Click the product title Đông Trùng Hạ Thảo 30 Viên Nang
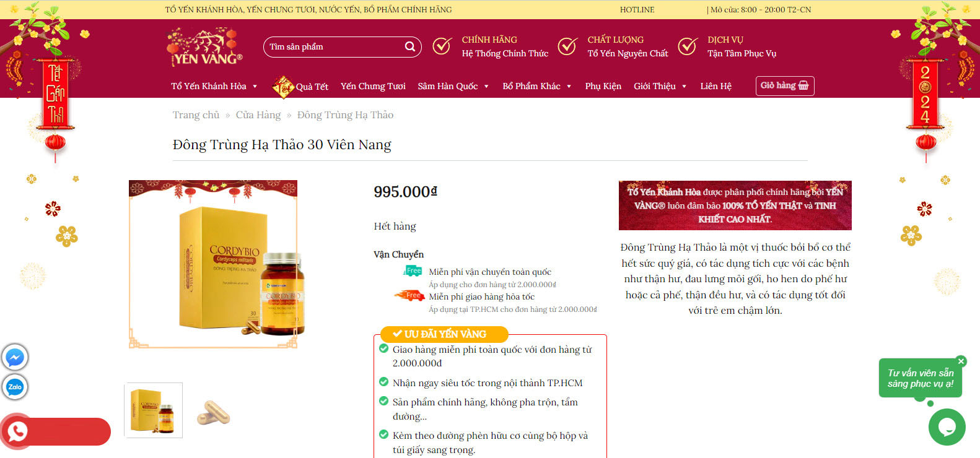 [282, 145]
